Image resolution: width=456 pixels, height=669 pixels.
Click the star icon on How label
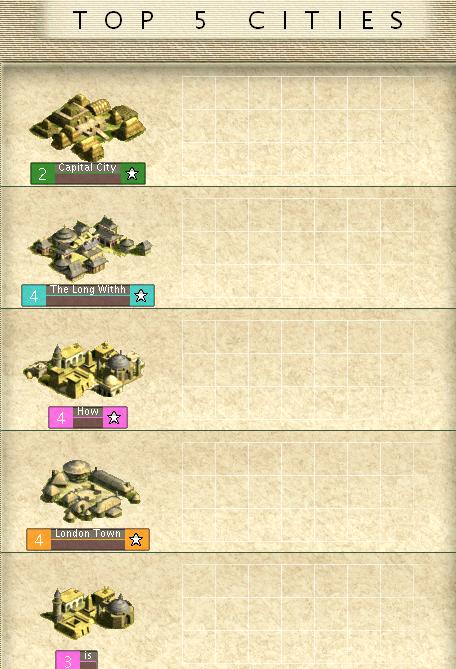[x=114, y=418]
